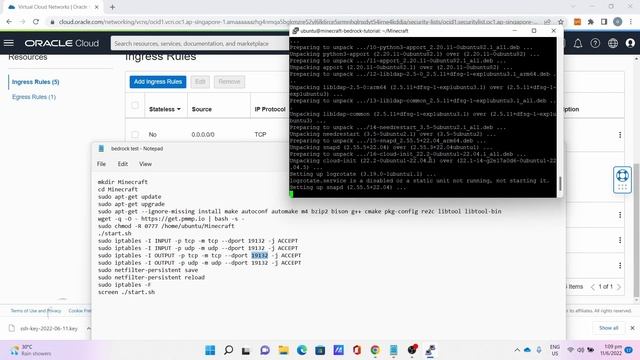
Task: Open Notepad Edit menu
Action: [x=122, y=164]
